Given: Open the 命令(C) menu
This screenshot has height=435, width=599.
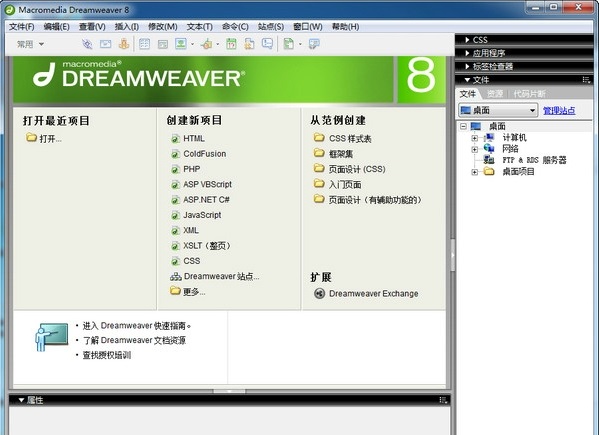Looking at the screenshot, I should coord(235,27).
